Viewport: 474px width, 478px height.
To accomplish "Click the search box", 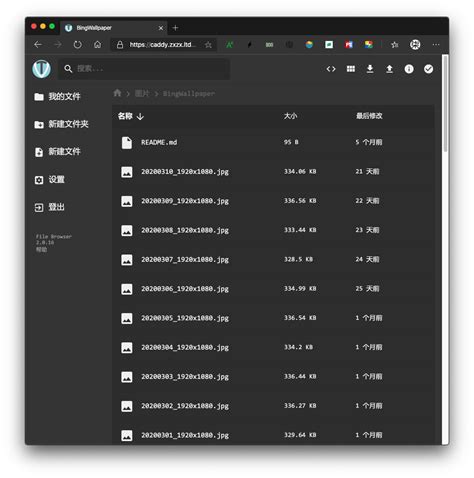I will tap(144, 69).
